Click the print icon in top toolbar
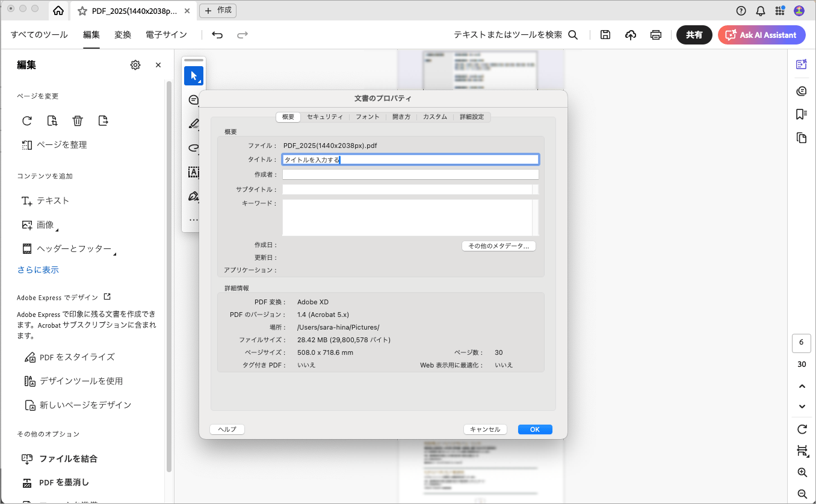This screenshot has height=504, width=816. (x=656, y=35)
